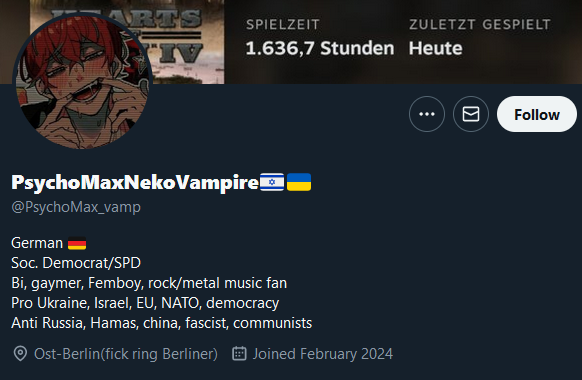The height and width of the screenshot is (380, 582).
Task: Click the Soc. Democrat/SPD bio line
Action: 76,263
